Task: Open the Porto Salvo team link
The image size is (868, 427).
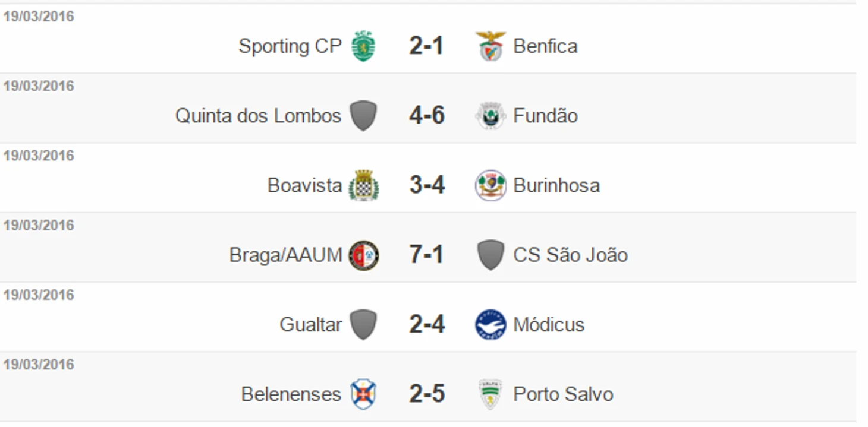Action: pyautogui.click(x=563, y=394)
